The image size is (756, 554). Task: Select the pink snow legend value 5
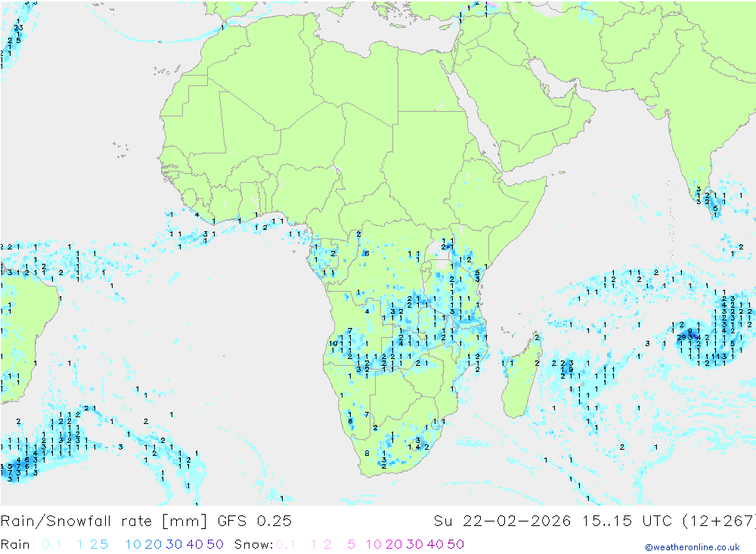point(352,544)
